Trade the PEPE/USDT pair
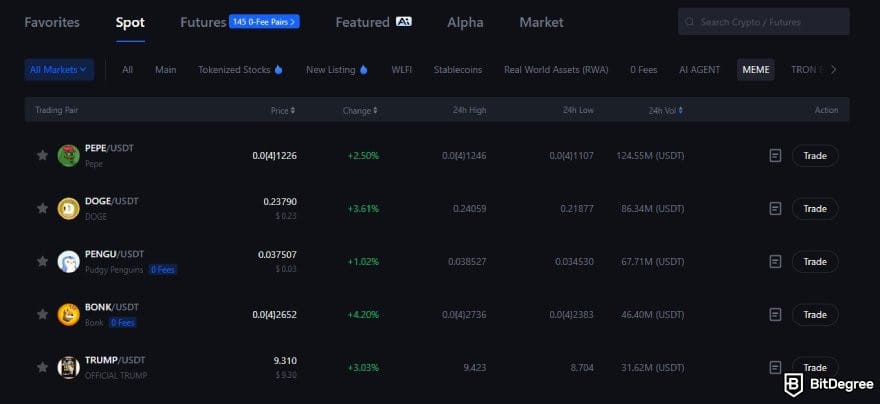Image resolution: width=880 pixels, height=404 pixels. 815,155
